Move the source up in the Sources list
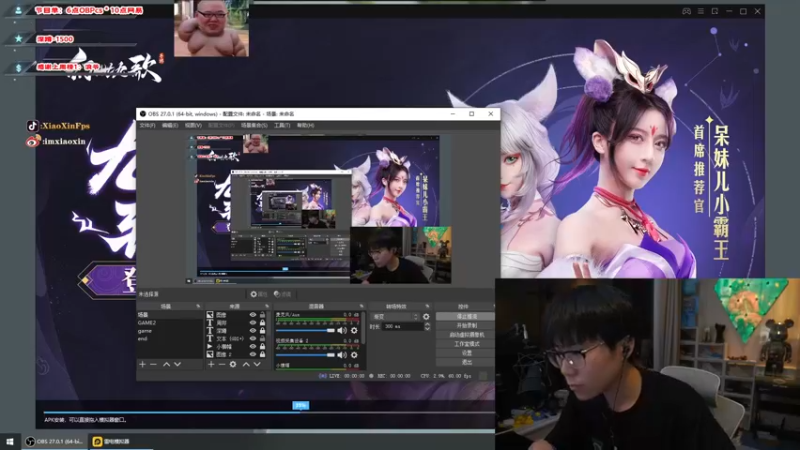Image resolution: width=800 pixels, height=450 pixels. click(246, 364)
